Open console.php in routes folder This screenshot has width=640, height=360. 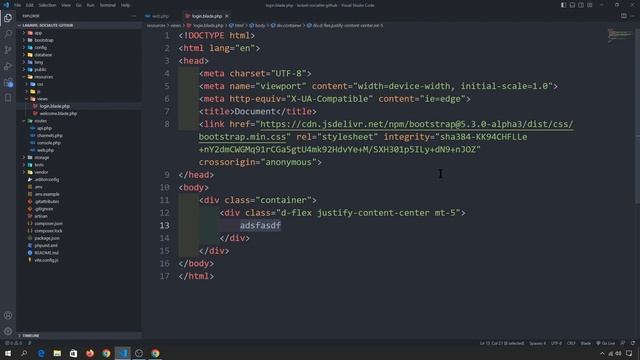pos(49,143)
